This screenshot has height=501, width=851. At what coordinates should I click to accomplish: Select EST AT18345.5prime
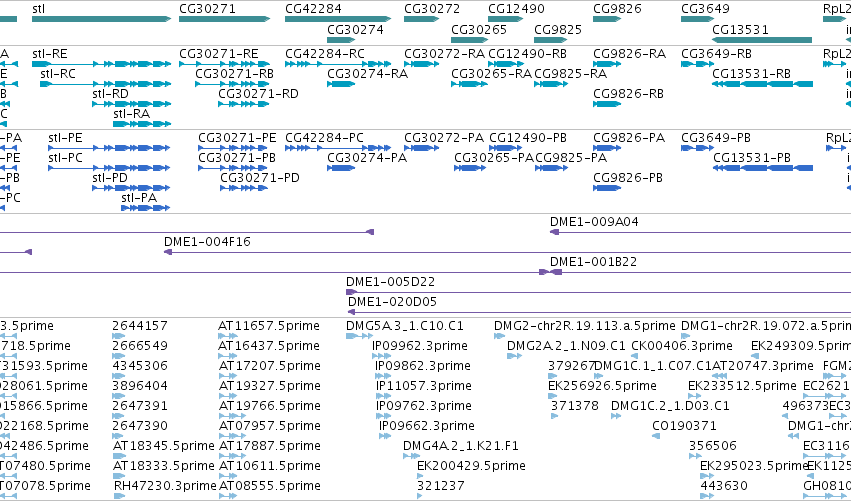click(164, 446)
